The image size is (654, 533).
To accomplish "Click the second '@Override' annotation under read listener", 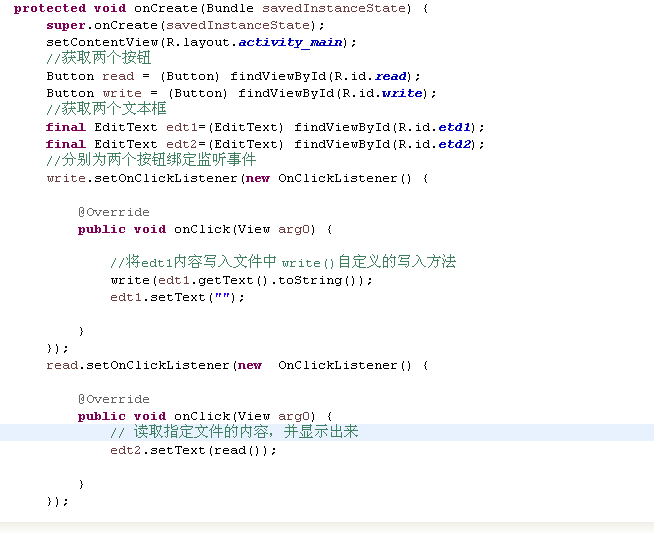I will (x=113, y=399).
